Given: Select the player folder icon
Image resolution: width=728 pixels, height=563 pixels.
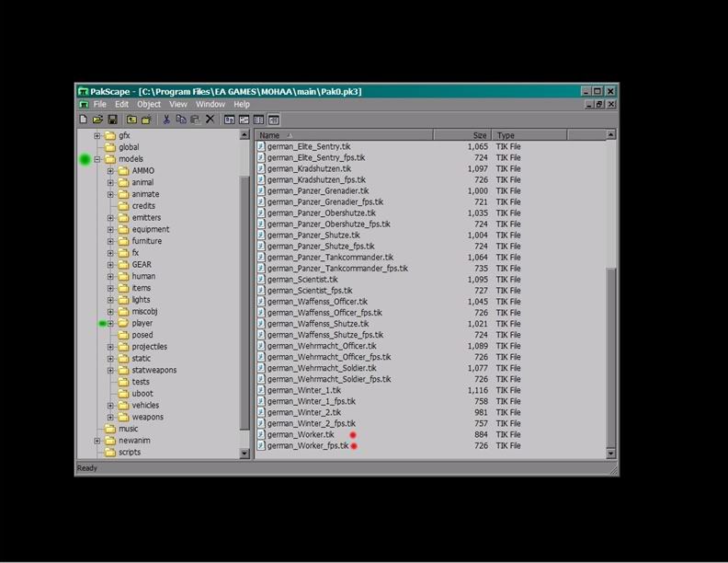Looking at the screenshot, I should (x=123, y=323).
